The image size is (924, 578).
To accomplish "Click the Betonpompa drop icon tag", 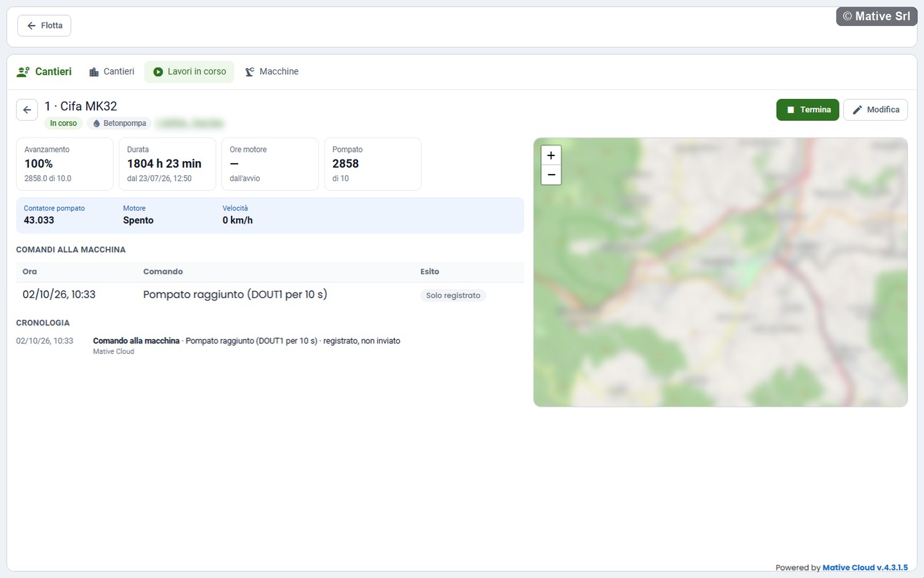I will pos(120,123).
